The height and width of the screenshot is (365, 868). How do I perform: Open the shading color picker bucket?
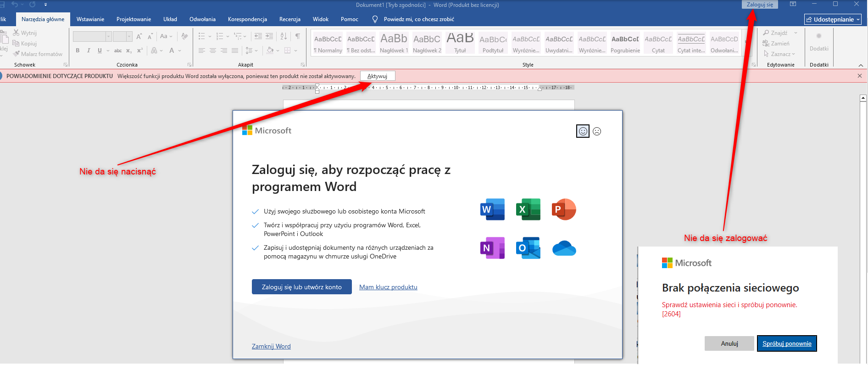pos(270,51)
